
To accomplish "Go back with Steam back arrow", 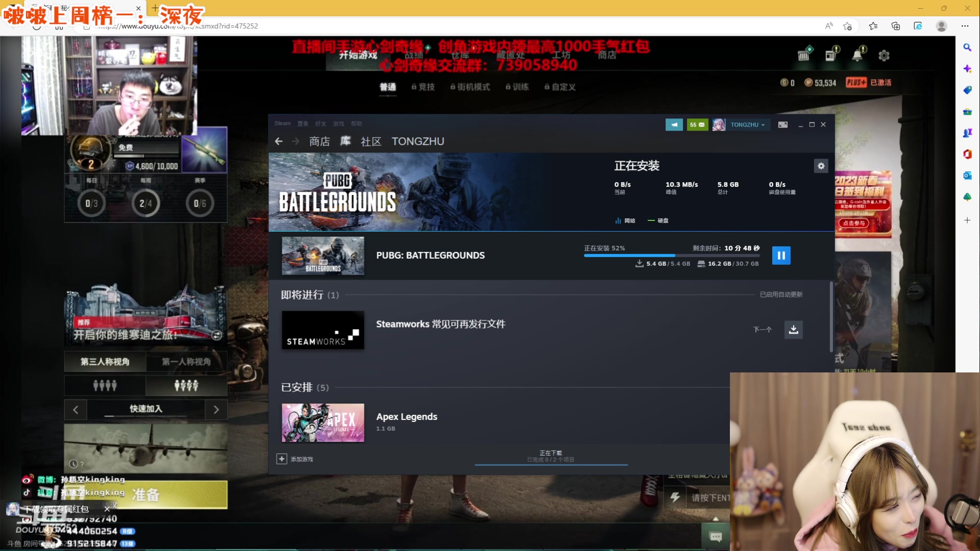I will point(279,141).
